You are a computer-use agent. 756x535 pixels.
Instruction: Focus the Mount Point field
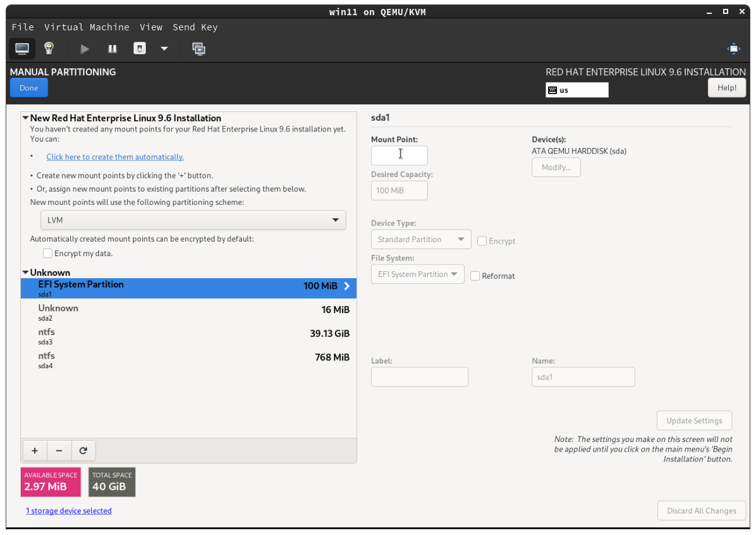399,156
